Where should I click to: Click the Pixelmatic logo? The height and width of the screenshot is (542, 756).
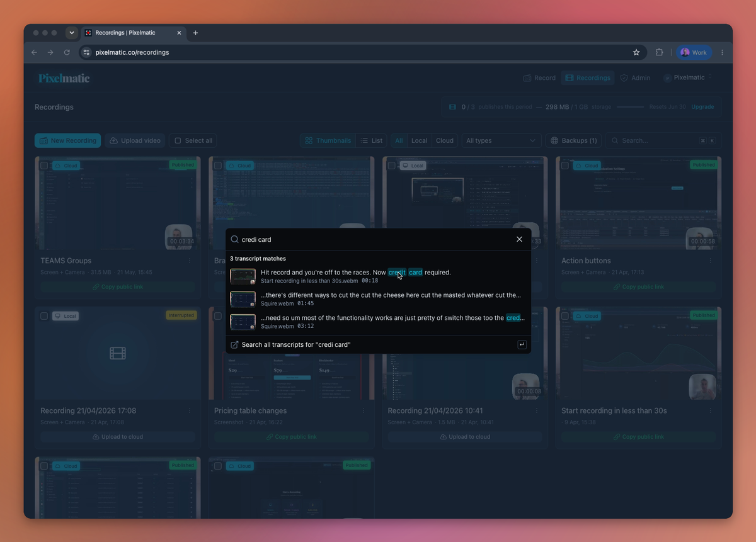64,78
